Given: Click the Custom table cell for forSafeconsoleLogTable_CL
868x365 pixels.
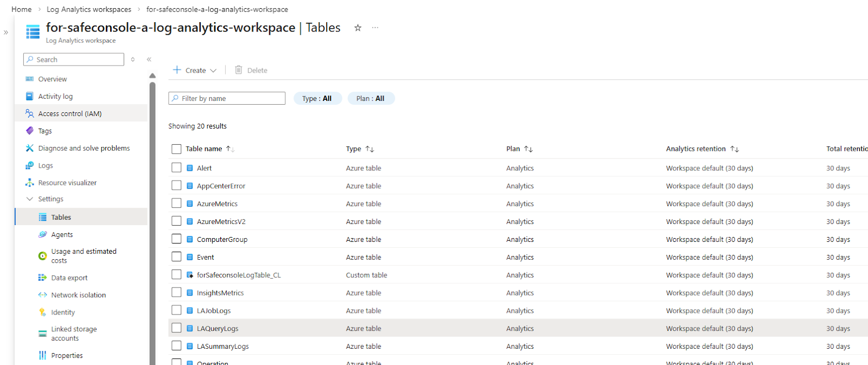Looking at the screenshot, I should click(x=367, y=276).
